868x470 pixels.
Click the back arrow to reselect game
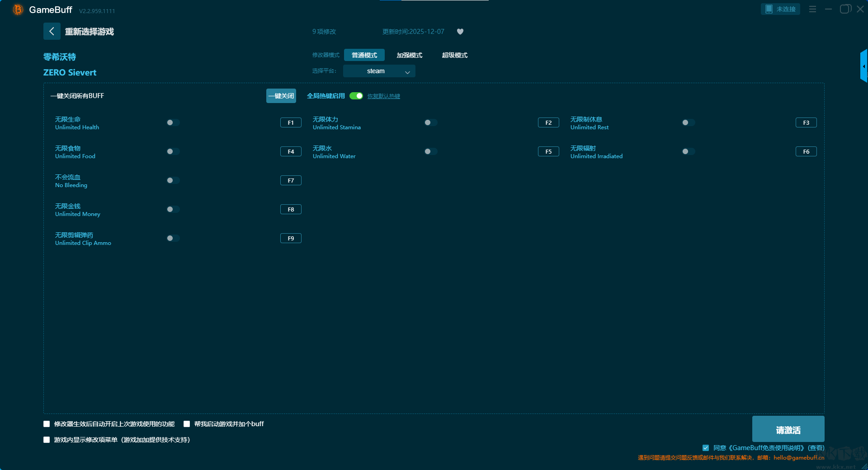click(52, 31)
